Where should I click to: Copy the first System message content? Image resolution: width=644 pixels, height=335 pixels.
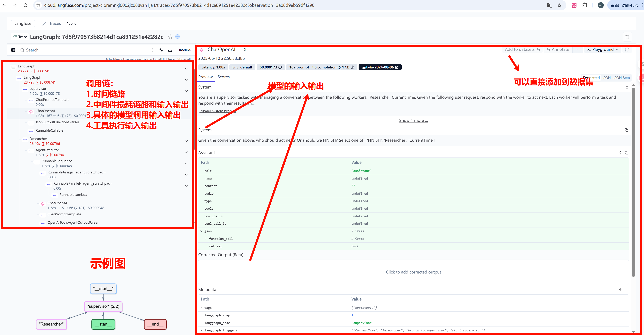[626, 87]
